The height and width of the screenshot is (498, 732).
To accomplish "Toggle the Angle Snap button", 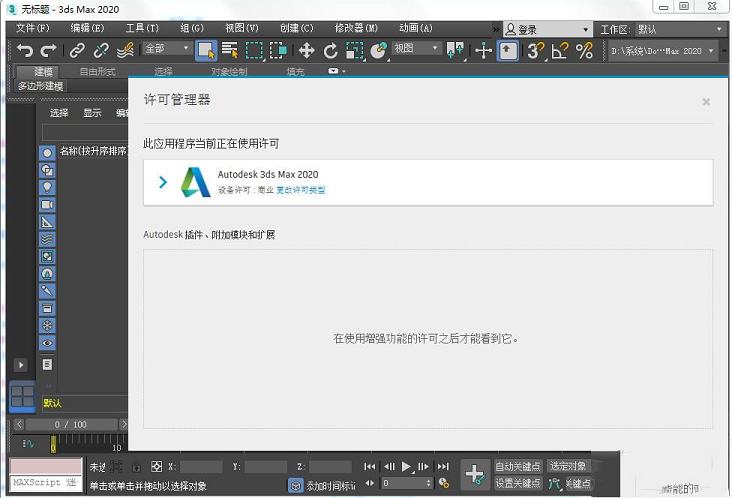I will [560, 50].
